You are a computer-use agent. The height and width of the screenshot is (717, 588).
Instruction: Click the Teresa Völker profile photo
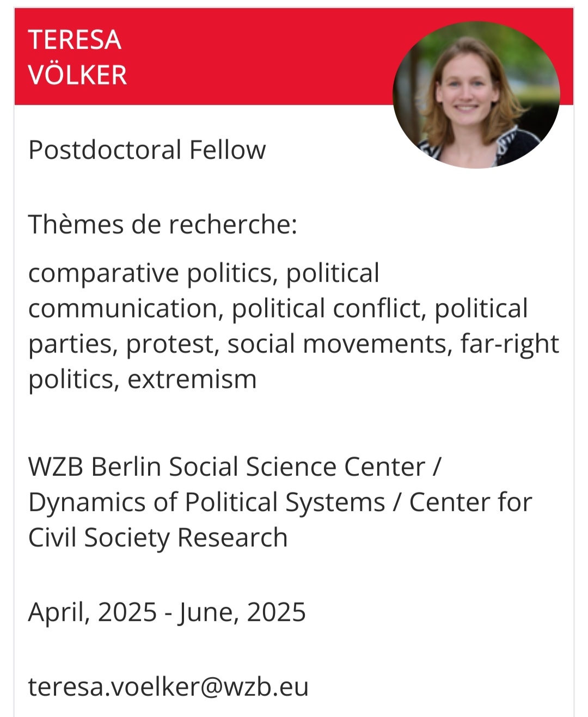click(x=476, y=95)
